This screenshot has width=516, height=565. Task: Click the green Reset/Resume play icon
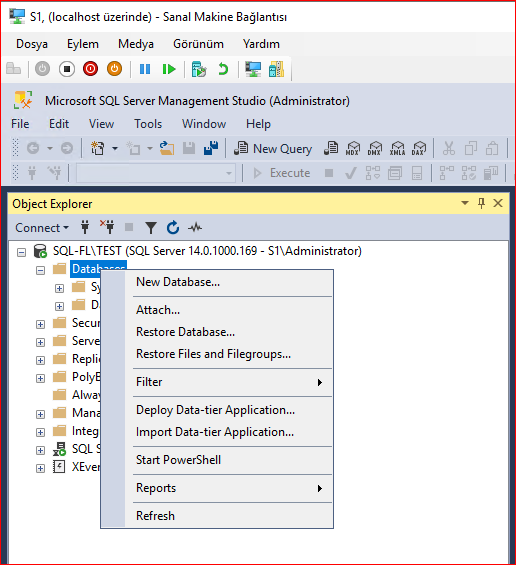169,69
